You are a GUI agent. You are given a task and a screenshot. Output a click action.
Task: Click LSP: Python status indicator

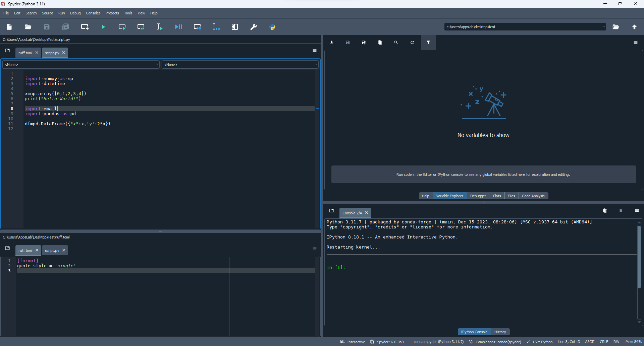click(540, 342)
